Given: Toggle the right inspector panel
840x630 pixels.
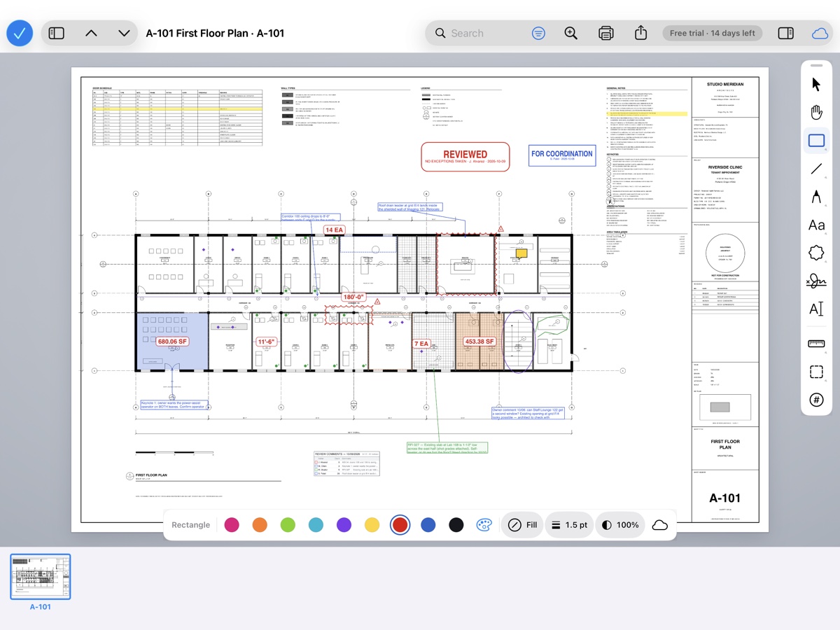Looking at the screenshot, I should point(785,33).
